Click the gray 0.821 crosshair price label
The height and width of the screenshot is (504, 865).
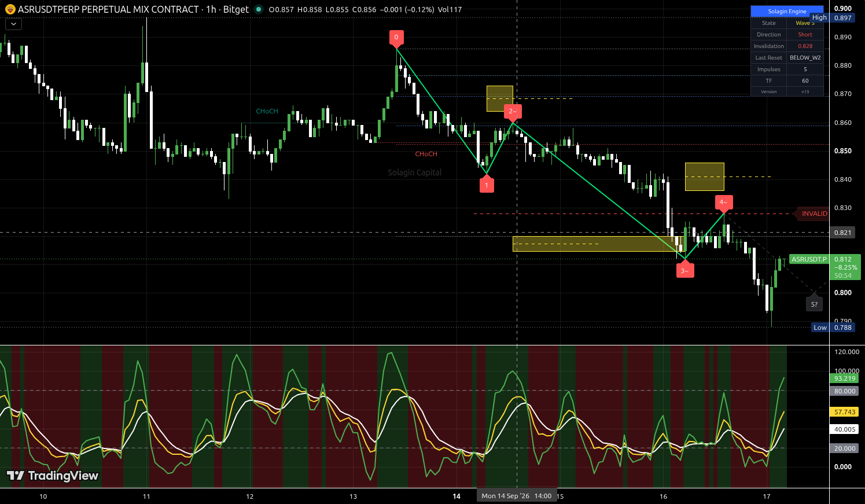[x=842, y=233]
